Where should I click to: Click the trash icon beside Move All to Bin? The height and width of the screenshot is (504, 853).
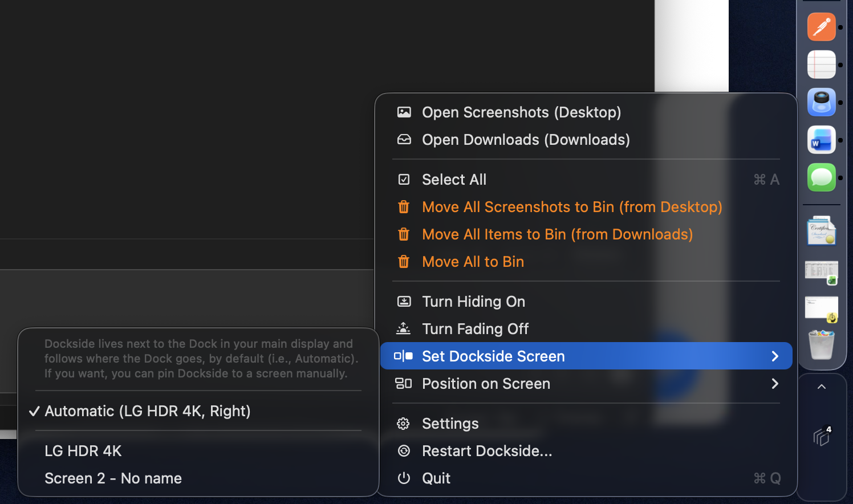[x=404, y=262]
